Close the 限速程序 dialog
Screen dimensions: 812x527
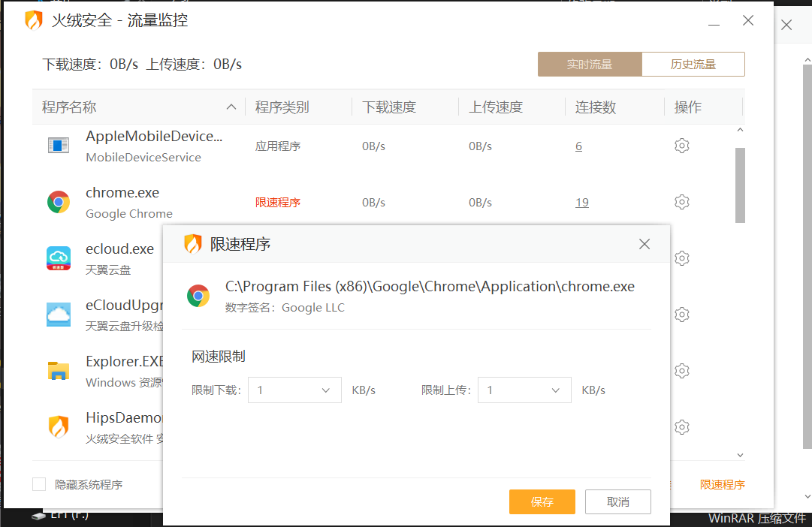(x=644, y=244)
